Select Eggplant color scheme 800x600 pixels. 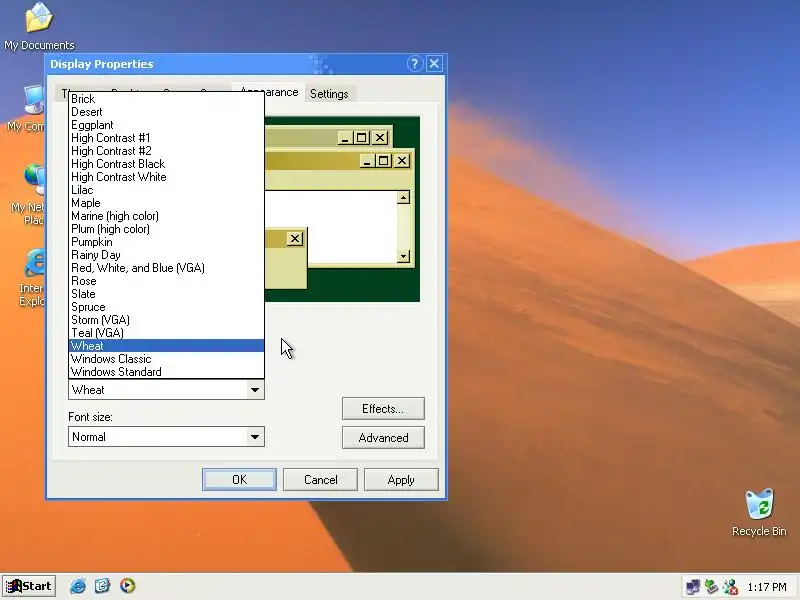(x=166, y=125)
